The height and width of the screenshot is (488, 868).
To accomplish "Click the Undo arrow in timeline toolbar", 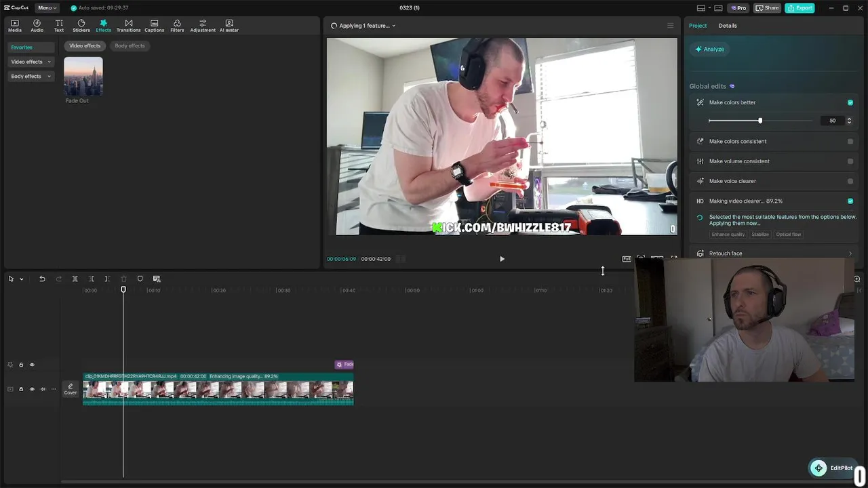I will pos(42,279).
